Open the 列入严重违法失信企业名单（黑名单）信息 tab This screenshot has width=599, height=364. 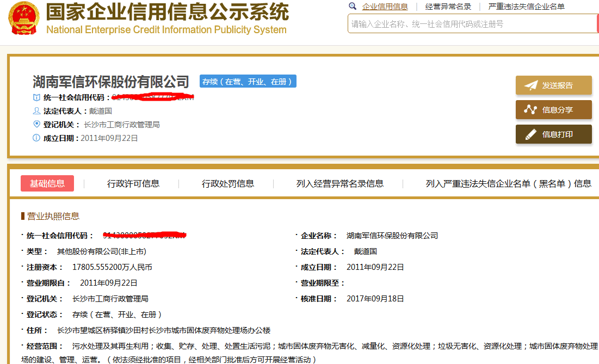pos(509,184)
